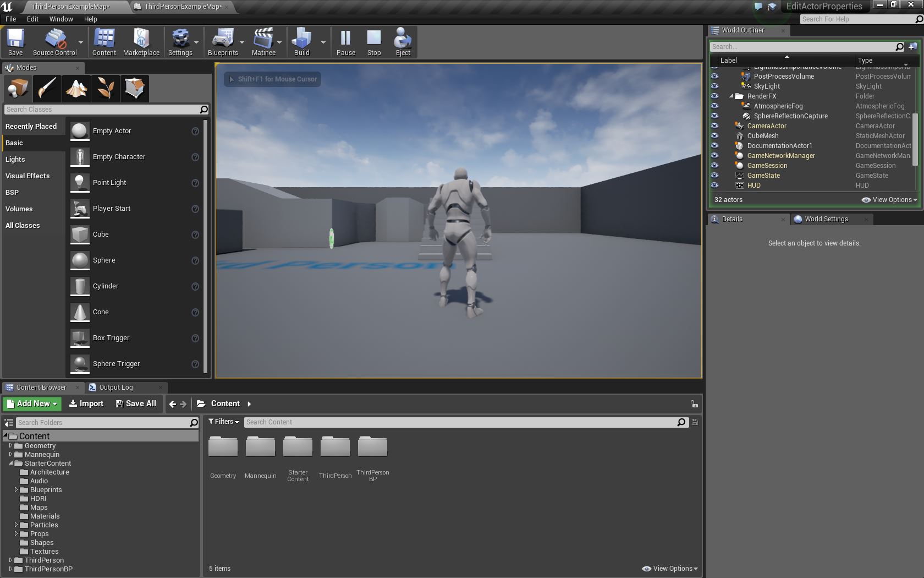This screenshot has height=578, width=924.
Task: Click the Cube primitive icon
Action: tap(80, 235)
